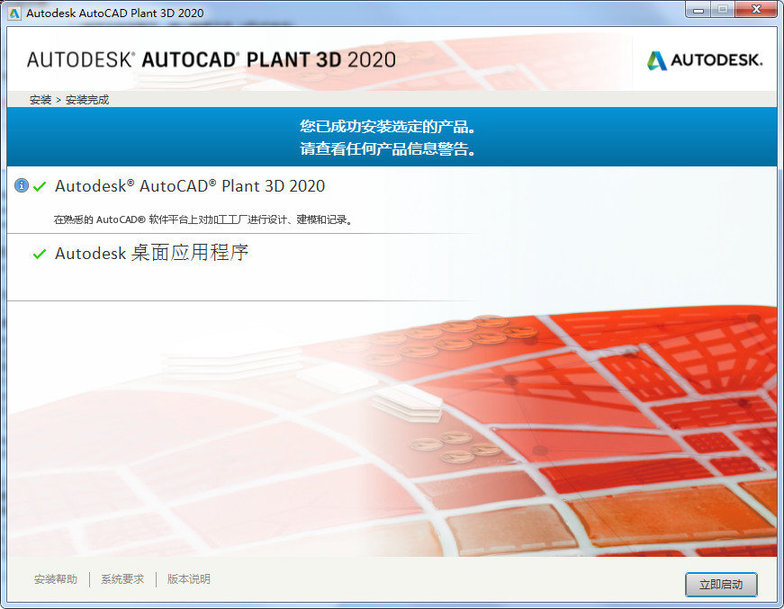Click the disabled maximize button in title bar
This screenshot has width=784, height=609.
723,10
